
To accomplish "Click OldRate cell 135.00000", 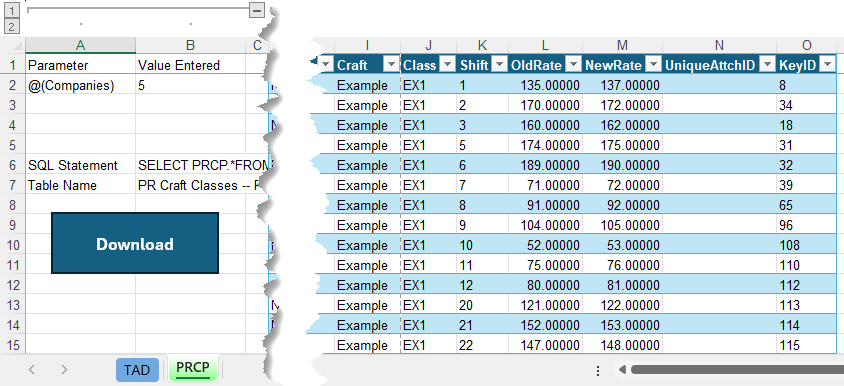I will (545, 85).
